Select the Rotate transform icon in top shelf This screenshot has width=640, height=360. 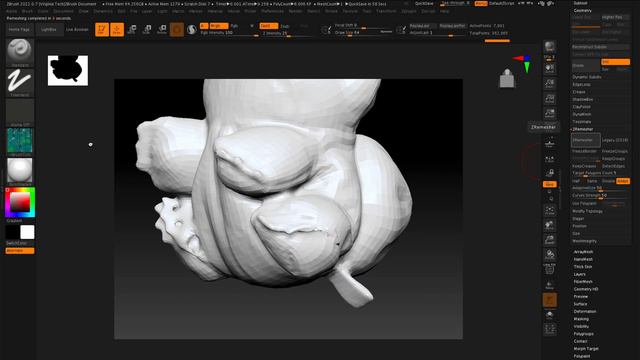162,29
